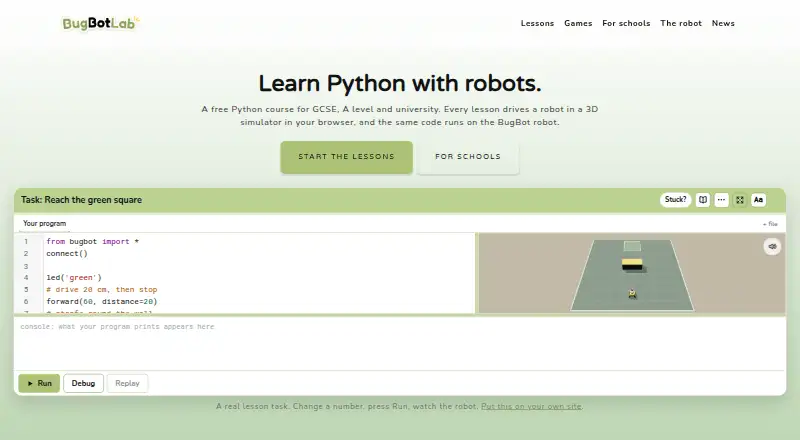Click the START THE LESSONS button
The width and height of the screenshot is (800, 440).
346,157
